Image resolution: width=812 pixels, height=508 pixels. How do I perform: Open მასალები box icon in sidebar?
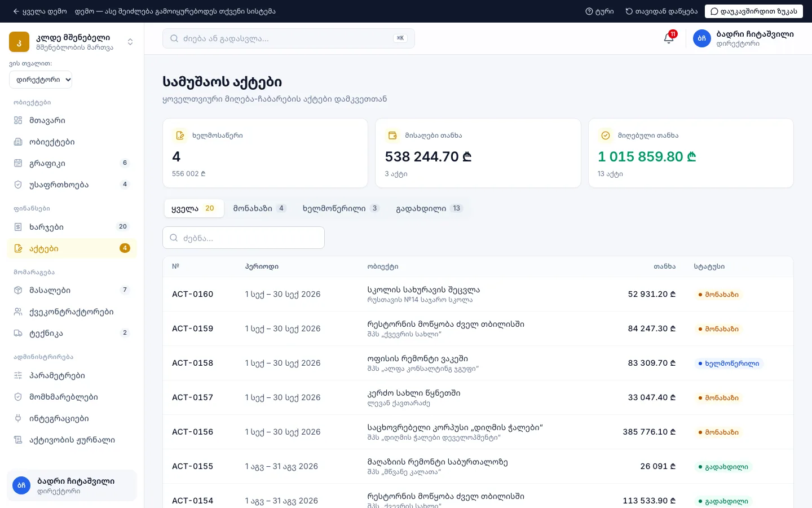(x=18, y=290)
